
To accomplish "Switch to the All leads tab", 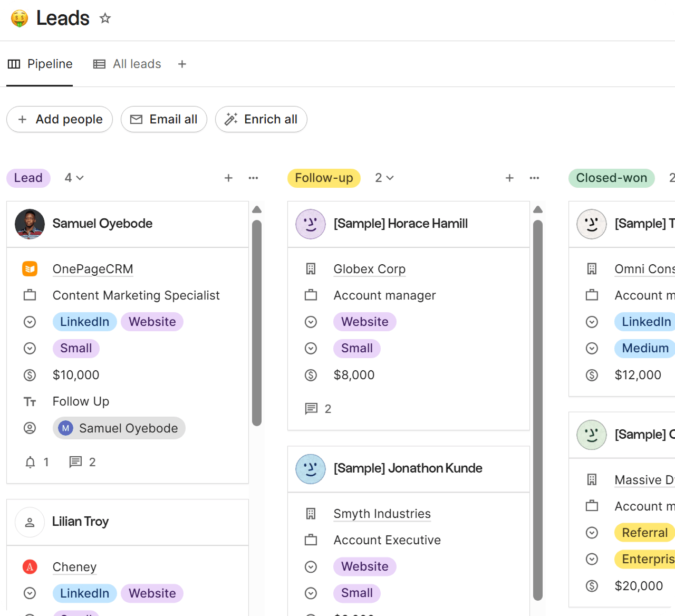I will pos(127,64).
